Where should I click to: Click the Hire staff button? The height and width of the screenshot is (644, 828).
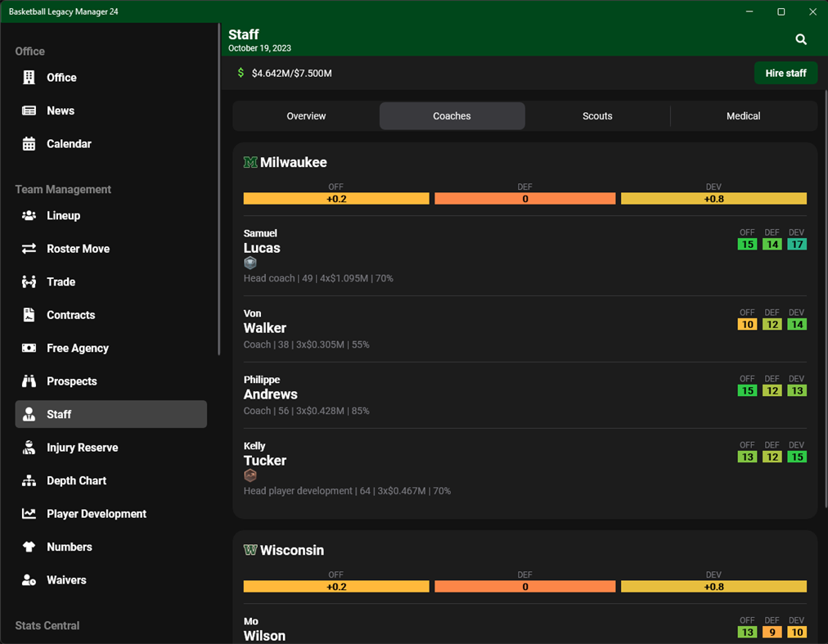click(x=785, y=73)
